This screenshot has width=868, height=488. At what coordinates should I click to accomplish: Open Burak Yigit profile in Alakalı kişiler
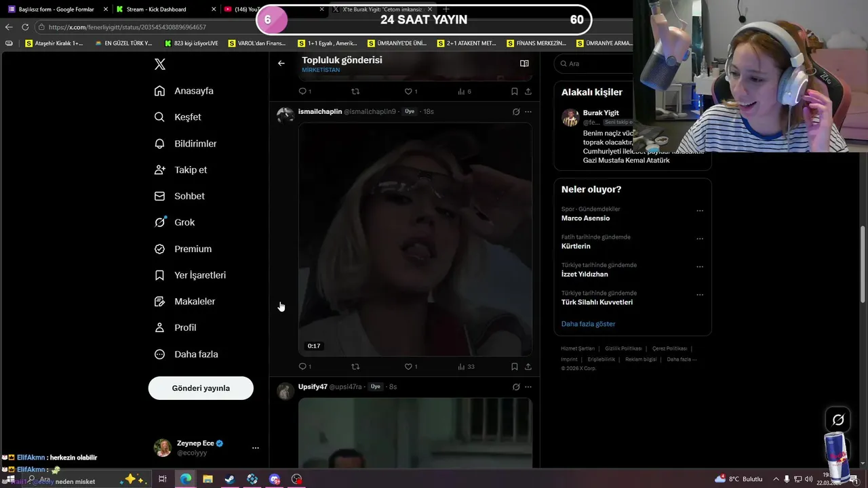(601, 113)
